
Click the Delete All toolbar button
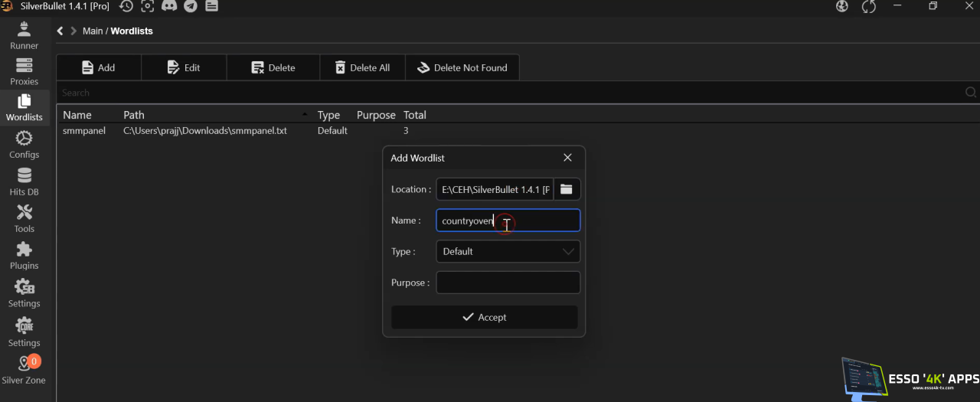click(x=362, y=67)
